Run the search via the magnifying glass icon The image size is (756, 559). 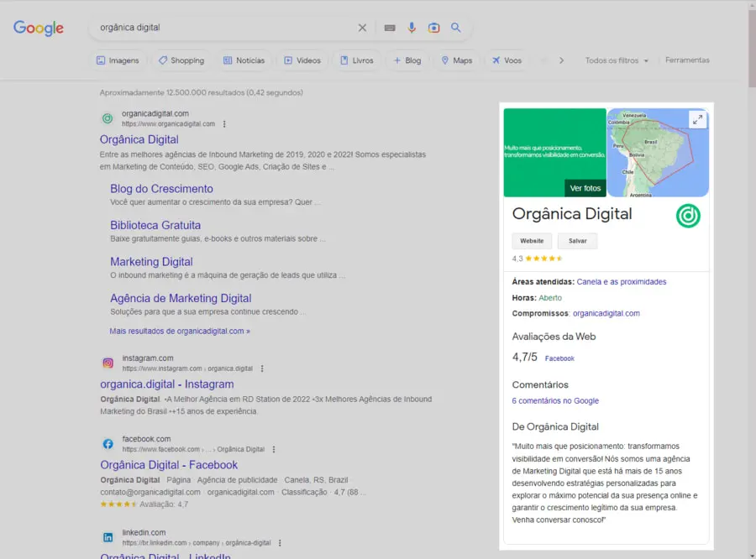click(456, 27)
